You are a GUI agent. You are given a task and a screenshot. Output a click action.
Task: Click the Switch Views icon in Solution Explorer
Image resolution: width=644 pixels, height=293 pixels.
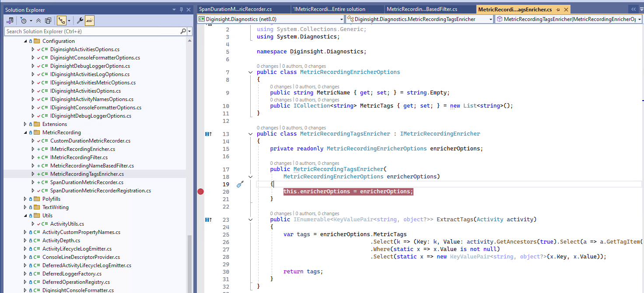click(10, 21)
